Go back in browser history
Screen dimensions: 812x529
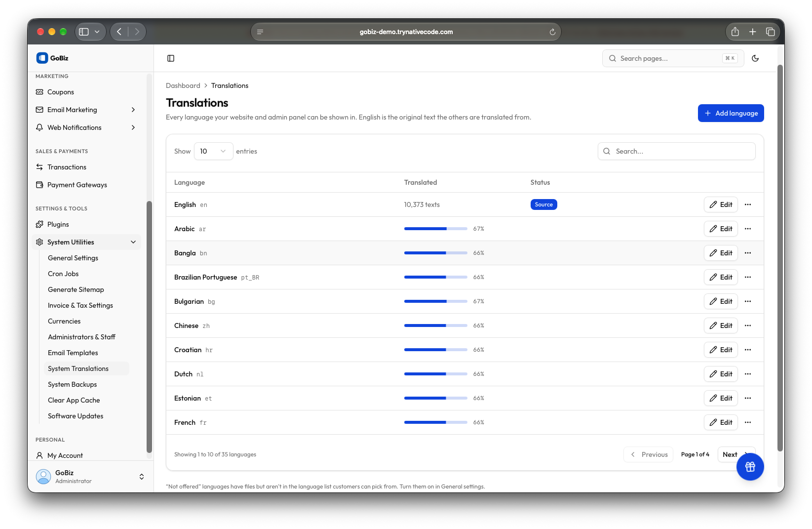[x=119, y=32]
